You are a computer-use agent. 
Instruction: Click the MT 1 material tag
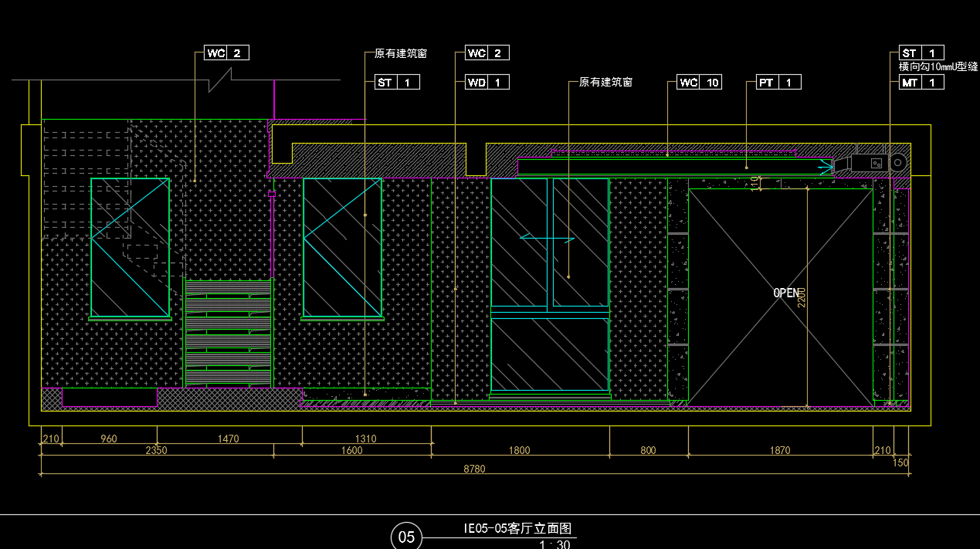click(921, 82)
